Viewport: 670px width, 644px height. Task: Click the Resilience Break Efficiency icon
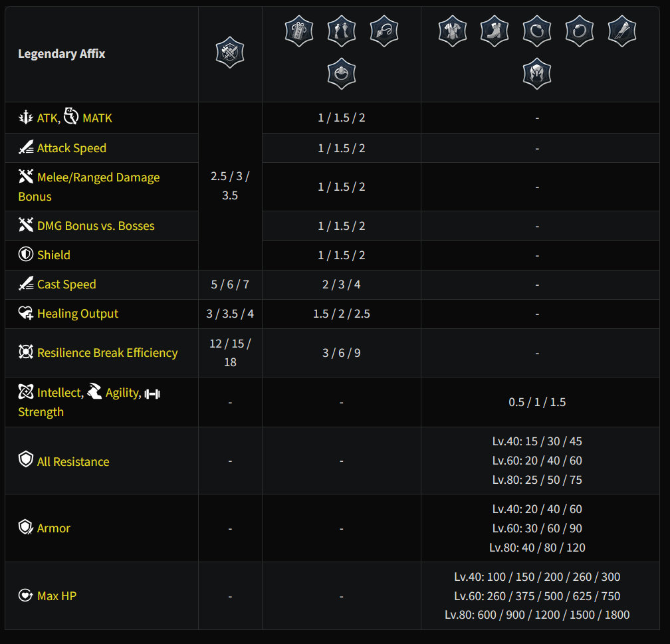(26, 352)
